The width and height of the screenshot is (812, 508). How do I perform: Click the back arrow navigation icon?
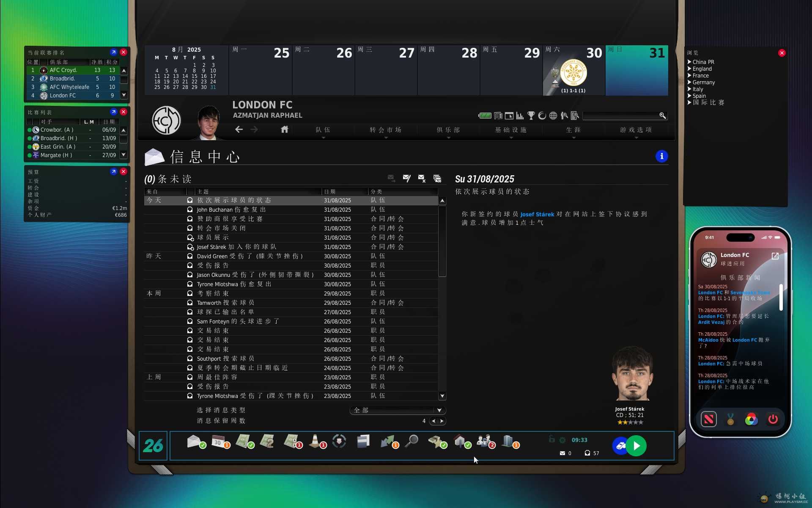point(239,130)
